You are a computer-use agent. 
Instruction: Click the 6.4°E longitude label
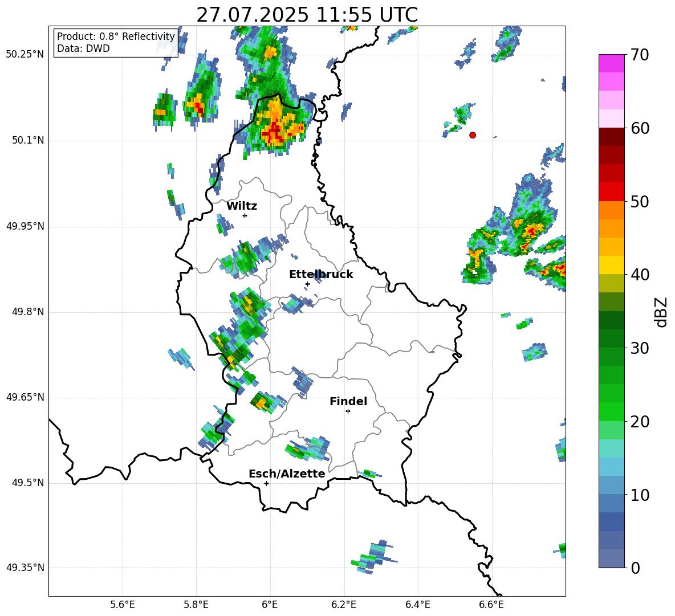pyautogui.click(x=417, y=605)
